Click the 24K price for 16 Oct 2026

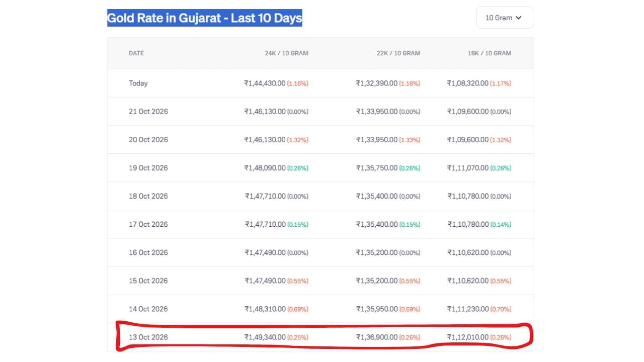pyautogui.click(x=265, y=252)
